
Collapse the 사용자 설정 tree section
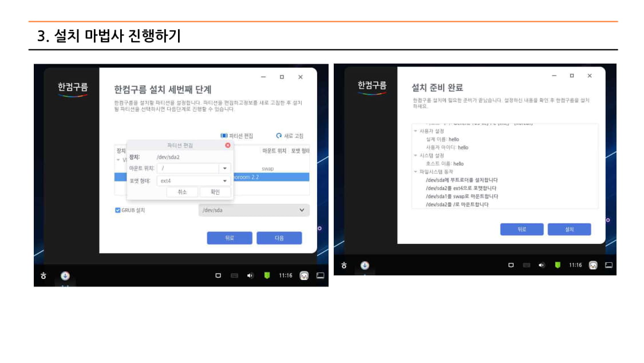click(x=416, y=131)
